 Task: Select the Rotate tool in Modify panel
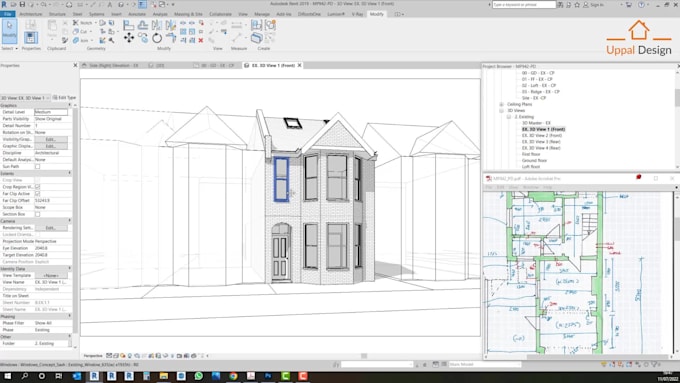click(157, 38)
